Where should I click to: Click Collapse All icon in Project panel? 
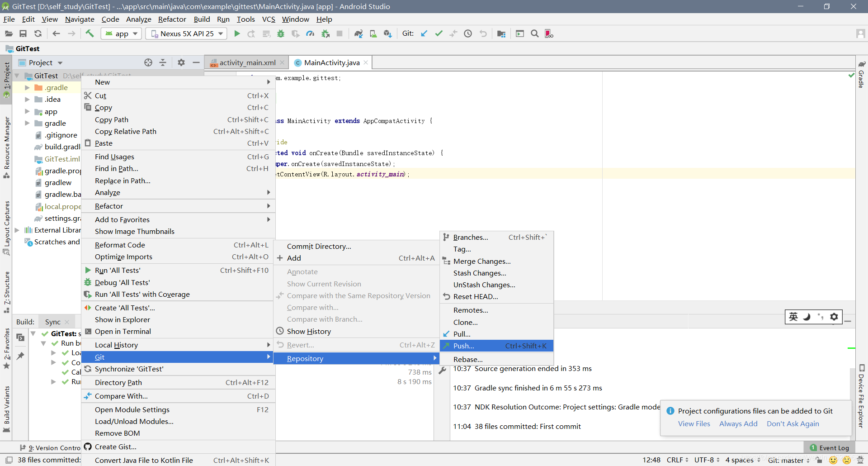pos(163,62)
